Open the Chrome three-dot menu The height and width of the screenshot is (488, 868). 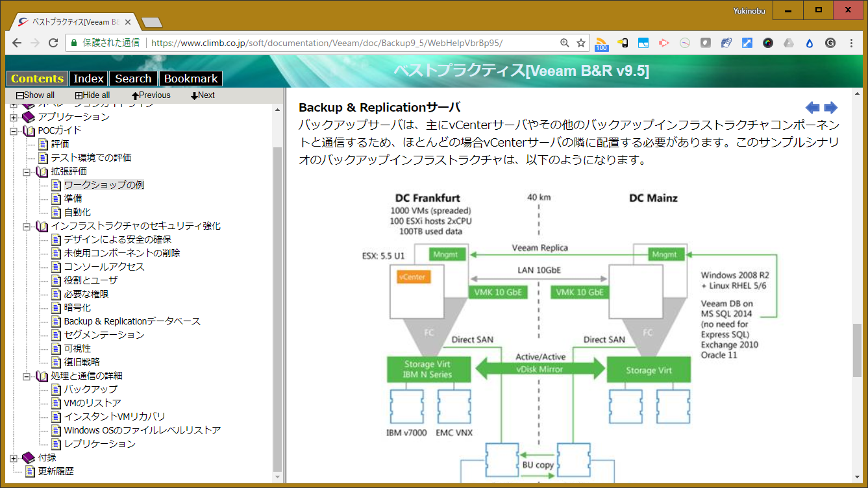pos(852,43)
